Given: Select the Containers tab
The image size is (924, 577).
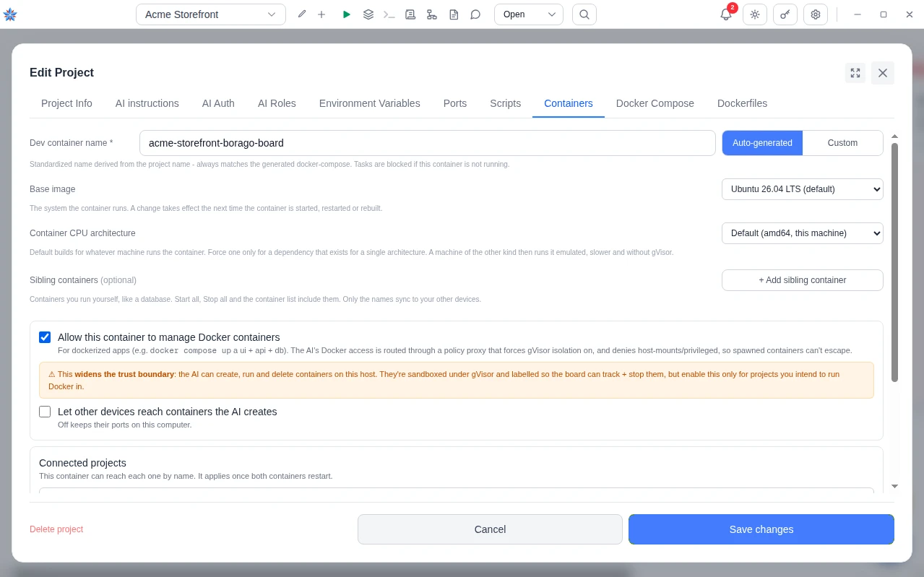Looking at the screenshot, I should pos(569,103).
